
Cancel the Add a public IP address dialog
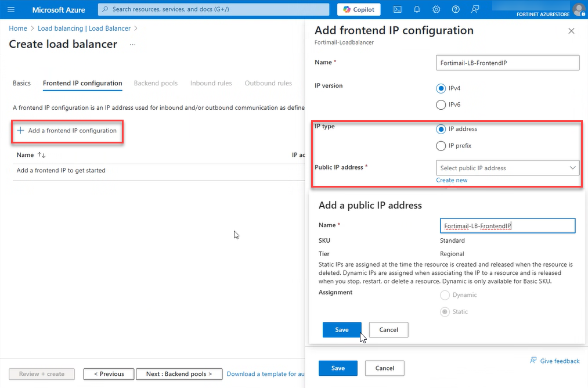[388, 330]
